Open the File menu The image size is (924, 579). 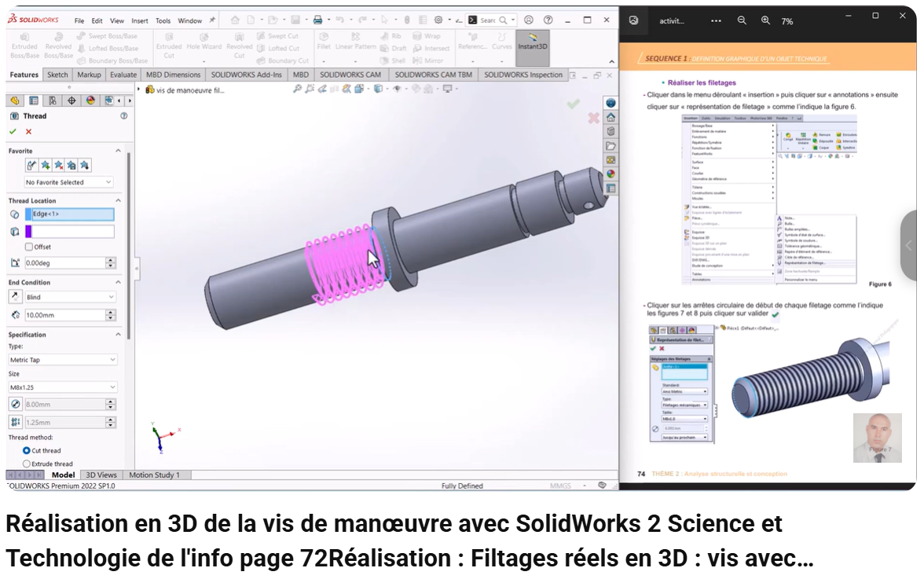point(79,20)
